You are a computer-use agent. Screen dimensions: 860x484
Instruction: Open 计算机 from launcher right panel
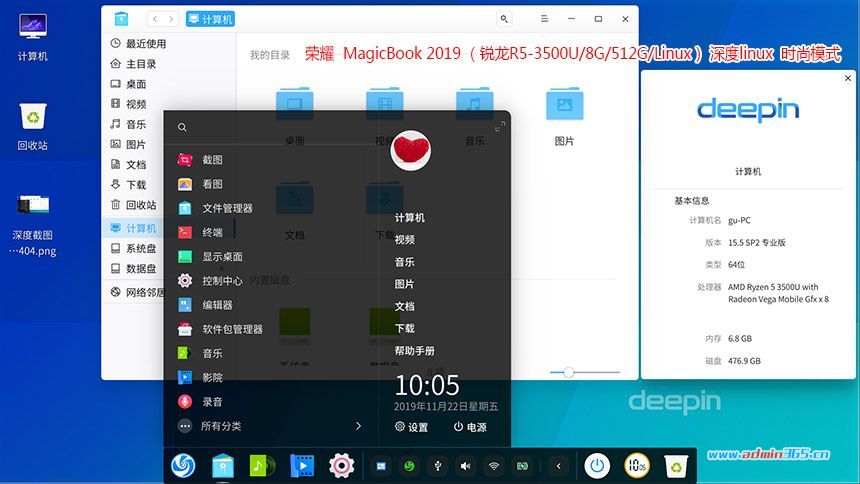[410, 218]
